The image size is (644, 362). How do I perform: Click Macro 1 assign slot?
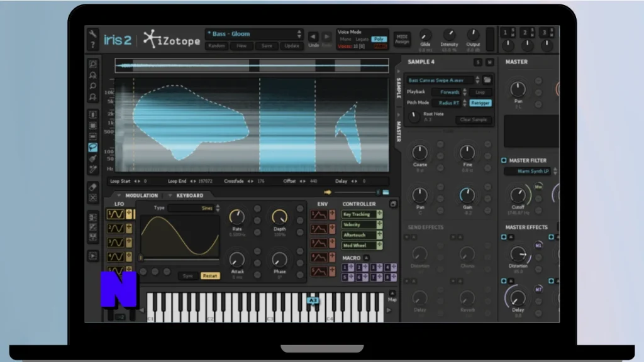click(348, 267)
